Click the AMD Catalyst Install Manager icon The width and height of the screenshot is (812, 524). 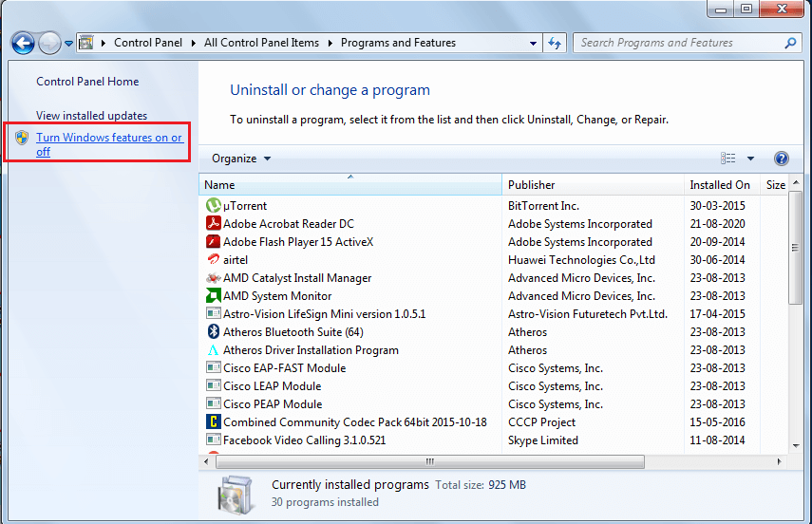pos(214,278)
